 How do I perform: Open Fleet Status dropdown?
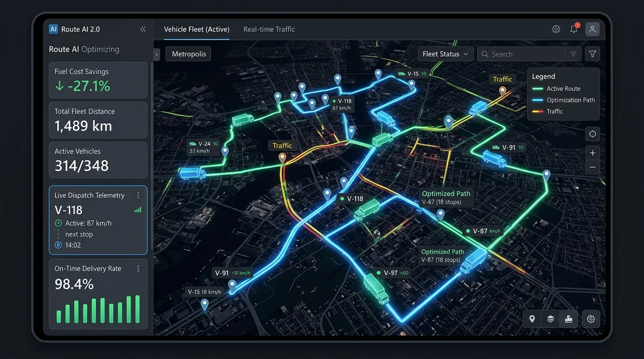pos(446,54)
